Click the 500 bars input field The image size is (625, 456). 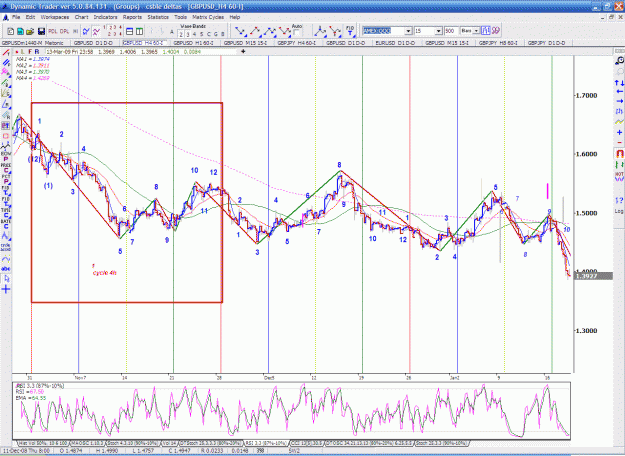point(451,31)
